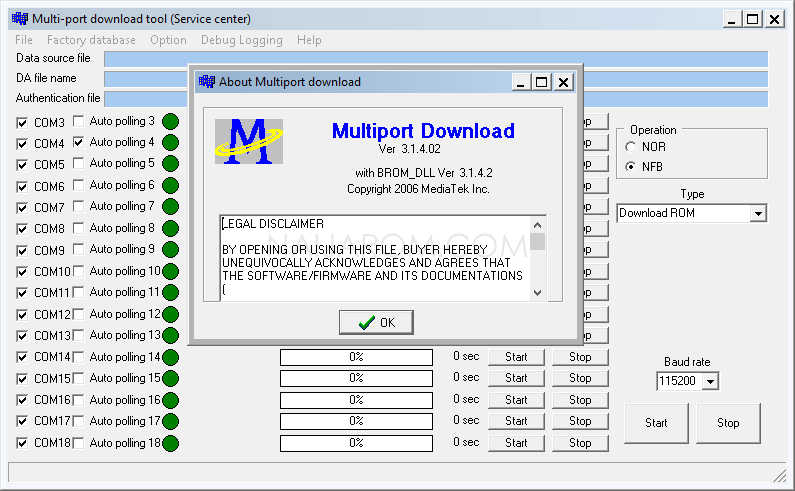Click the About dialog title bar icon

(x=207, y=81)
